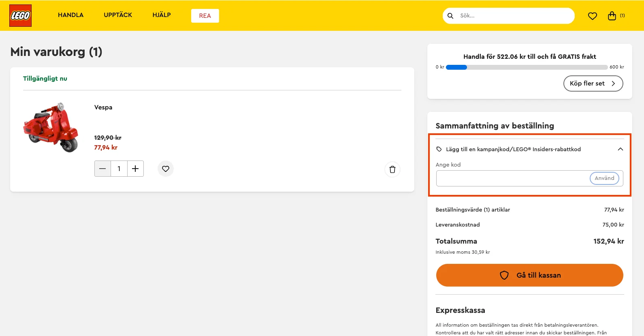The height and width of the screenshot is (336, 644).
Task: Collapse the kampanjkod section chevron
Action: pos(620,149)
